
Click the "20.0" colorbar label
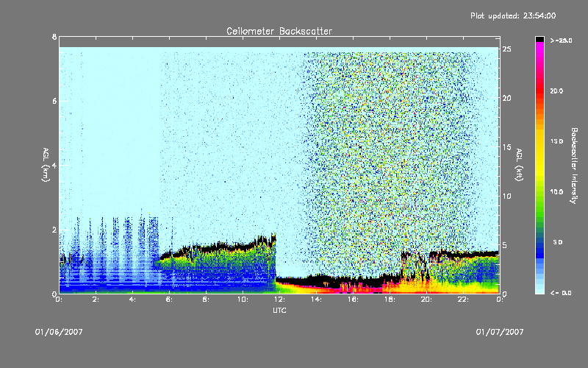(x=556, y=91)
